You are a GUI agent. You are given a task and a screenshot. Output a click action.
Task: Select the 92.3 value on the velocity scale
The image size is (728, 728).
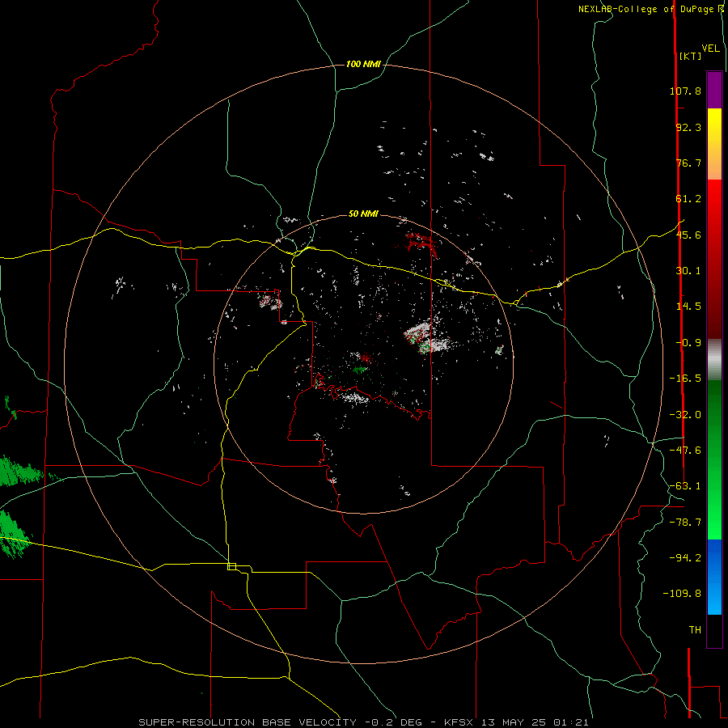tap(688, 127)
